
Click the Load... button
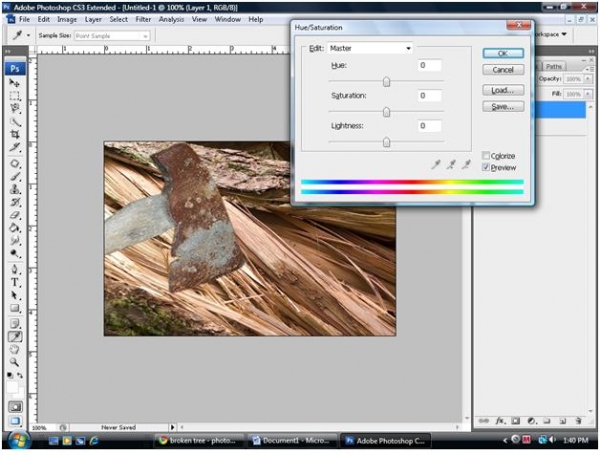click(x=503, y=90)
